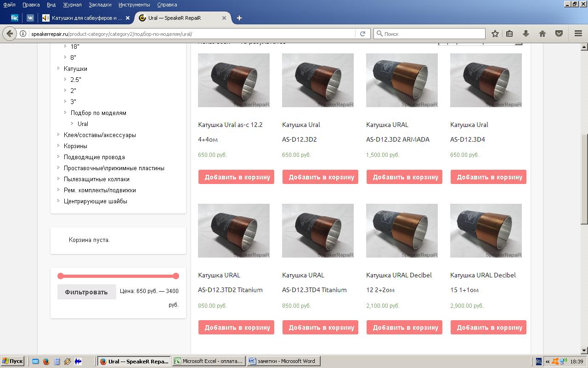Click the Пуск start button
The width and height of the screenshot is (588, 368).
coord(12,361)
